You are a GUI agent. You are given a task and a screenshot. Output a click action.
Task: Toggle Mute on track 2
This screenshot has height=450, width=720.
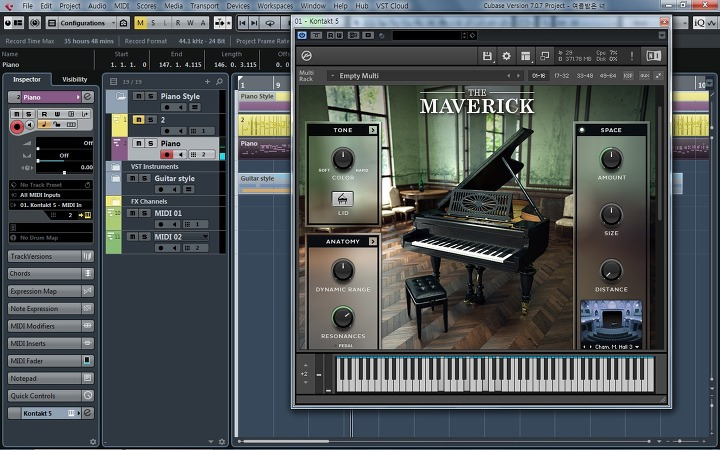138,119
